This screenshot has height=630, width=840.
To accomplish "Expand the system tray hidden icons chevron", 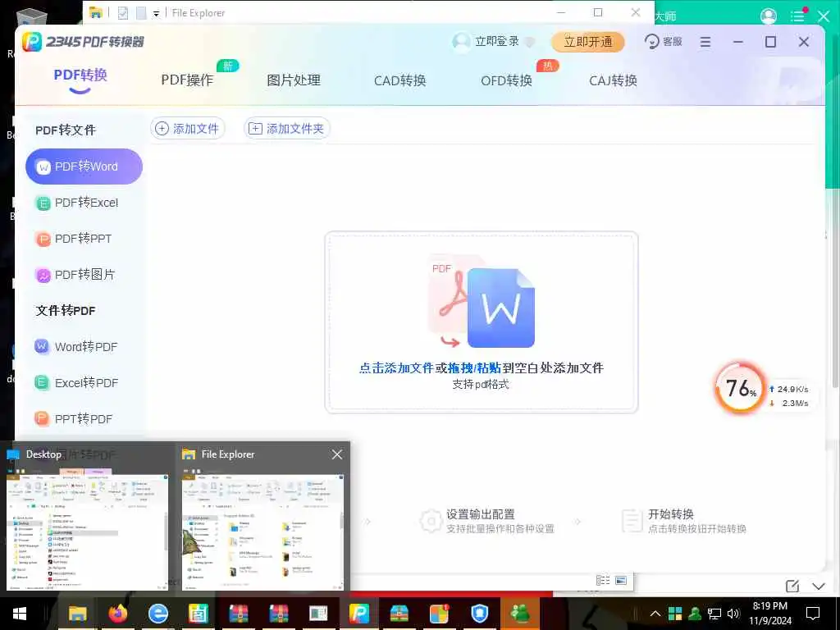I will (655, 614).
